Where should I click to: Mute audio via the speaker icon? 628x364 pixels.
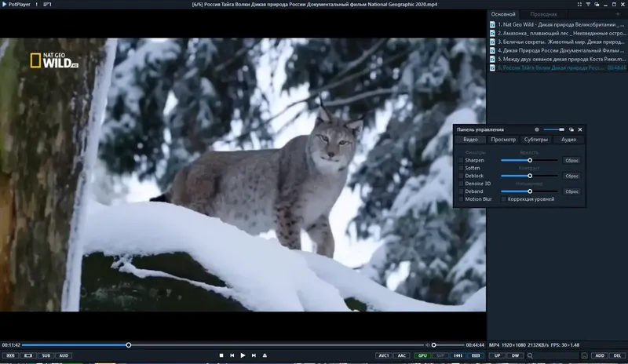click(427, 344)
